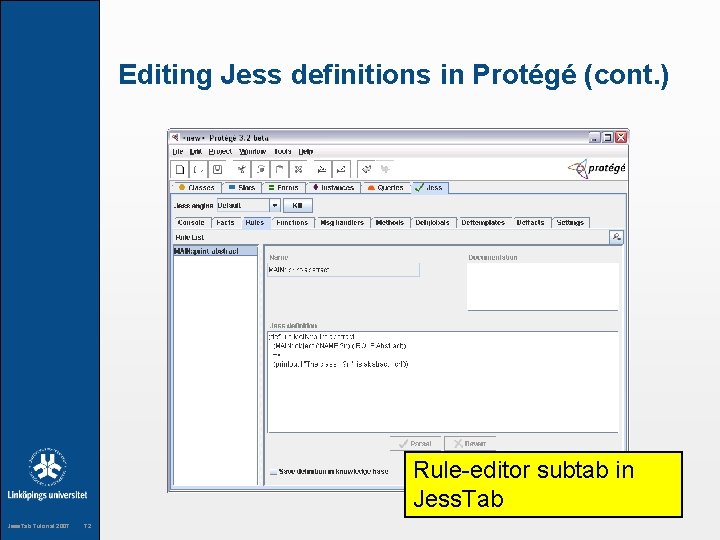Click the Protégé window title bar icon

175,137
